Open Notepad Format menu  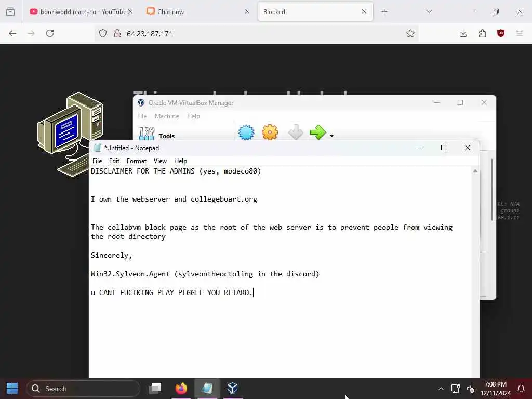[137, 161]
